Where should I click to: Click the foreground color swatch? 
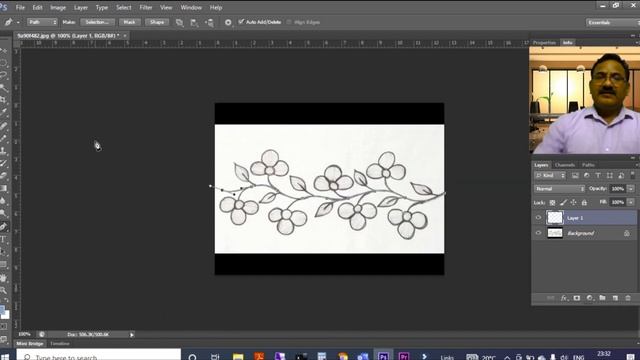[1, 309]
